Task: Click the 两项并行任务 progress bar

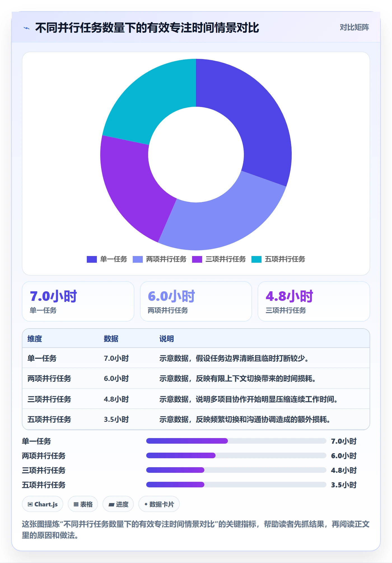Action: 236,455
